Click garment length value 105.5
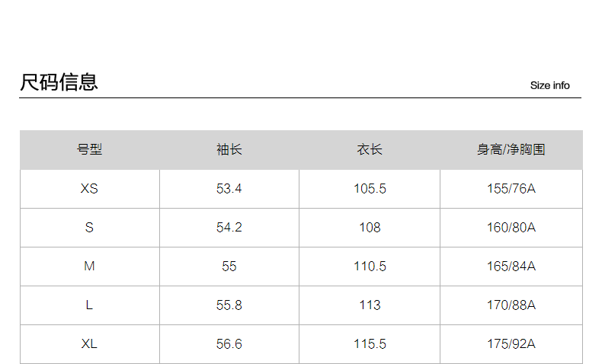Image resolution: width=602 pixels, height=364 pixels. tap(370, 188)
